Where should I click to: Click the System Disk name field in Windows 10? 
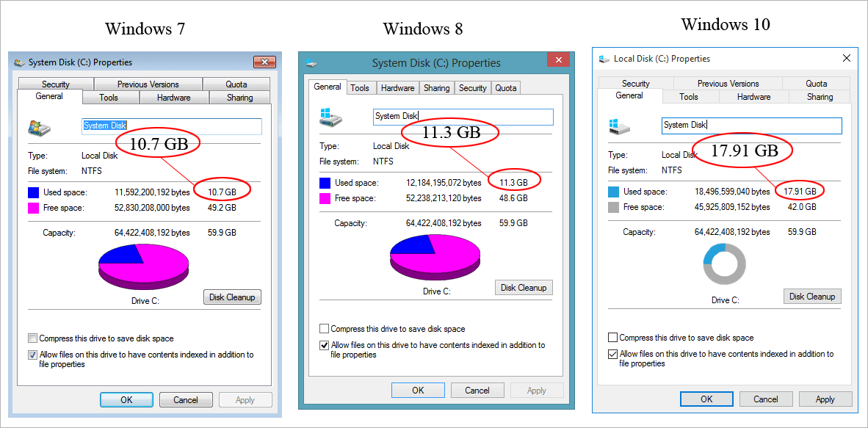pyautogui.click(x=752, y=126)
